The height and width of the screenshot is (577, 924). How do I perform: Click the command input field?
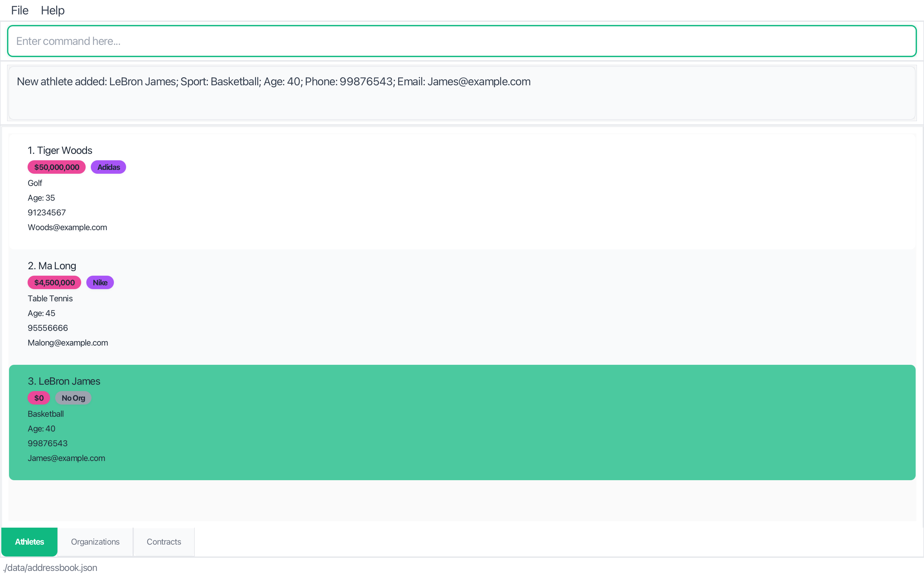click(461, 41)
